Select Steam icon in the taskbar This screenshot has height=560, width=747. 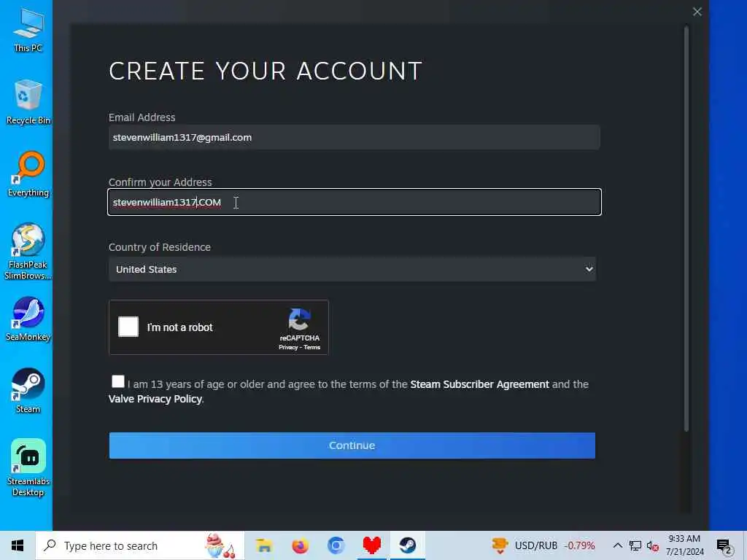tap(408, 545)
